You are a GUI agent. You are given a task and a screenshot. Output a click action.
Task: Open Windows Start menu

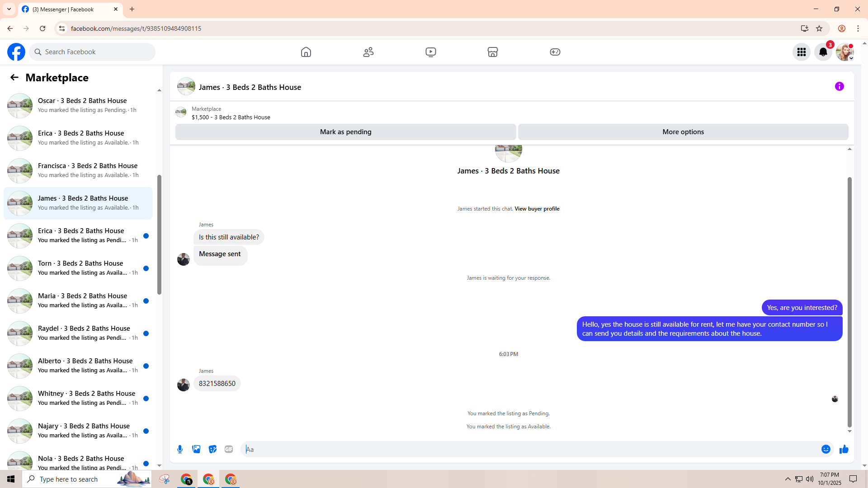coord(11,479)
